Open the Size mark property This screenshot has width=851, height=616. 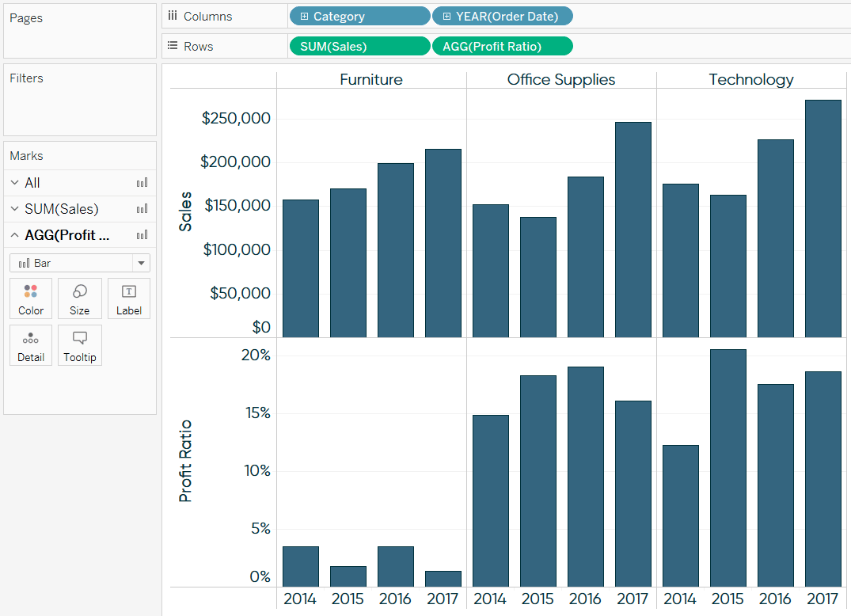click(x=79, y=298)
